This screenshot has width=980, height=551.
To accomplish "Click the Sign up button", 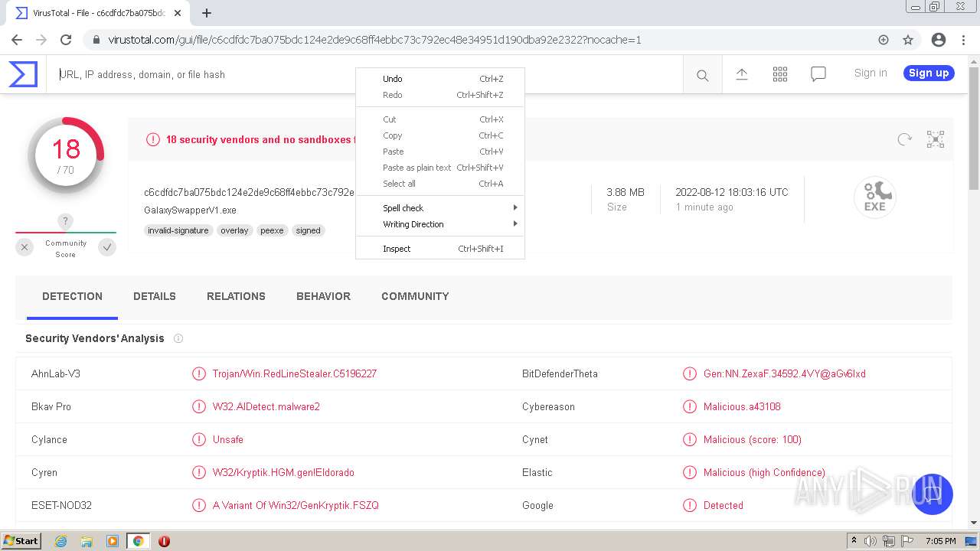I will pos(929,73).
